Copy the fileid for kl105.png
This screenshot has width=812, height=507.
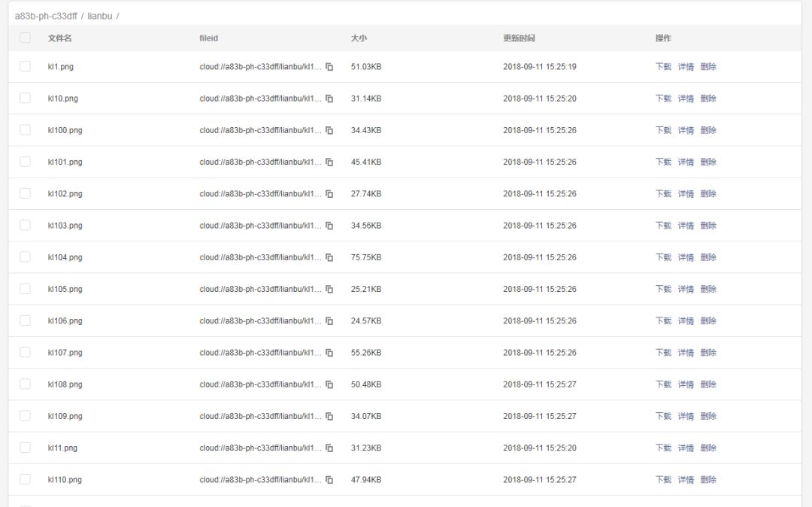[329, 289]
